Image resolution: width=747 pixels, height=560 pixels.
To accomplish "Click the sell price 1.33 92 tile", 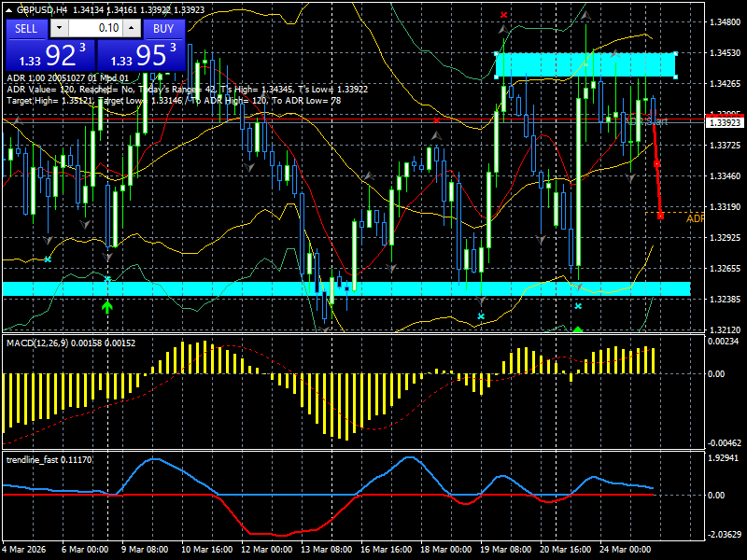I will pyautogui.click(x=51, y=55).
